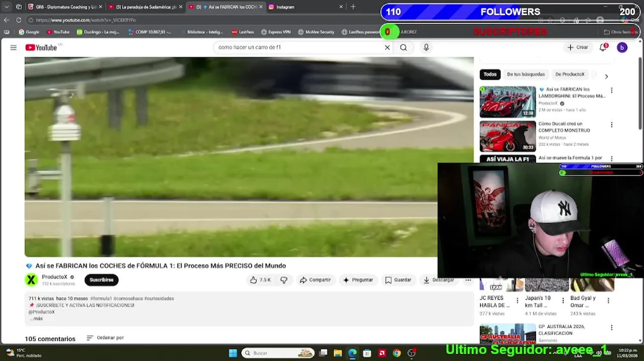Viewport: 644px width, 361px height.
Task: Select the Todos filter chip
Action: click(490, 74)
